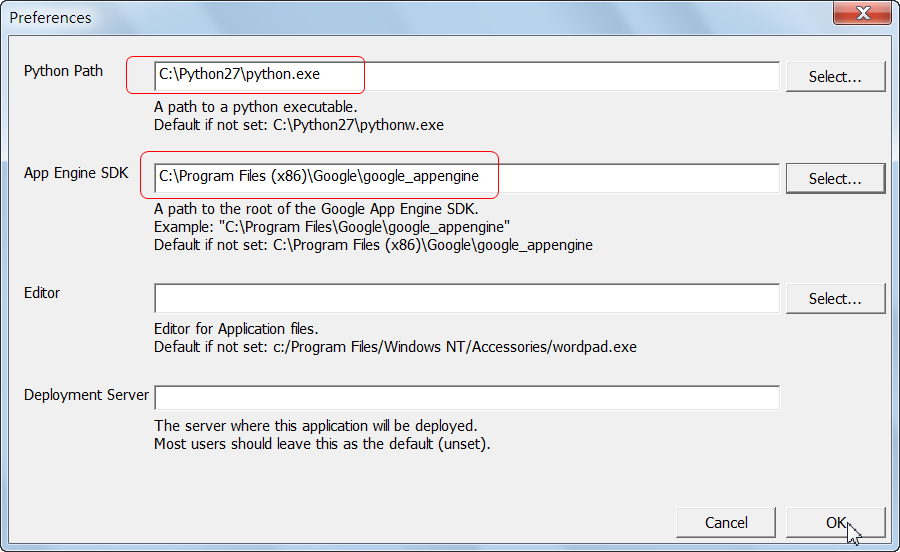The height and width of the screenshot is (552, 900).
Task: Close the Preferences window
Action: point(862,13)
